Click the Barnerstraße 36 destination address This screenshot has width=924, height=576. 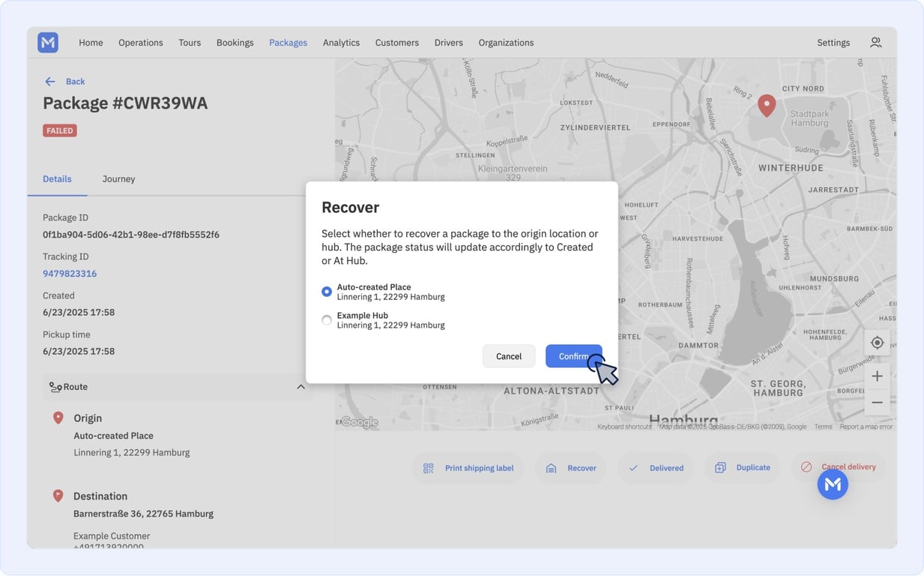coord(143,514)
